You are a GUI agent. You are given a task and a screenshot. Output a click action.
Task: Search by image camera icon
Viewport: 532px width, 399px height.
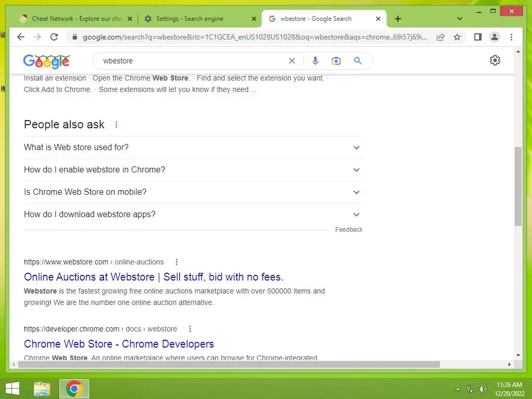pyautogui.click(x=336, y=61)
